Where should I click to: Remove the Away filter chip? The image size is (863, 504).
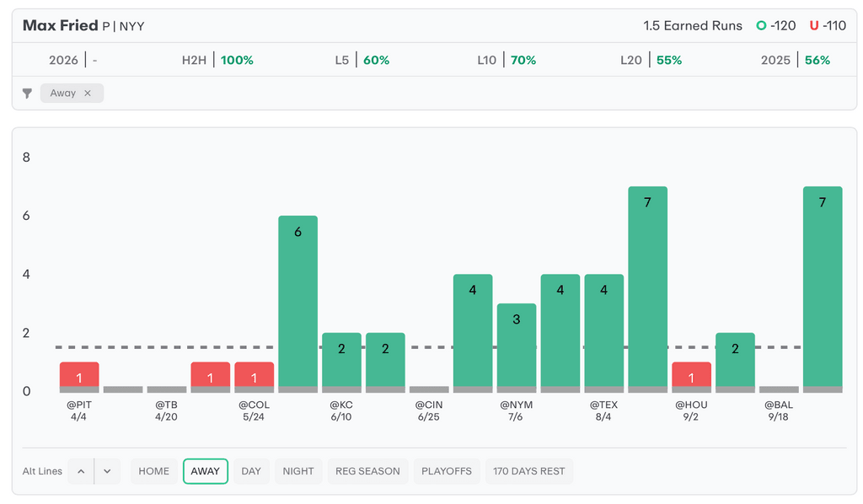click(x=88, y=93)
